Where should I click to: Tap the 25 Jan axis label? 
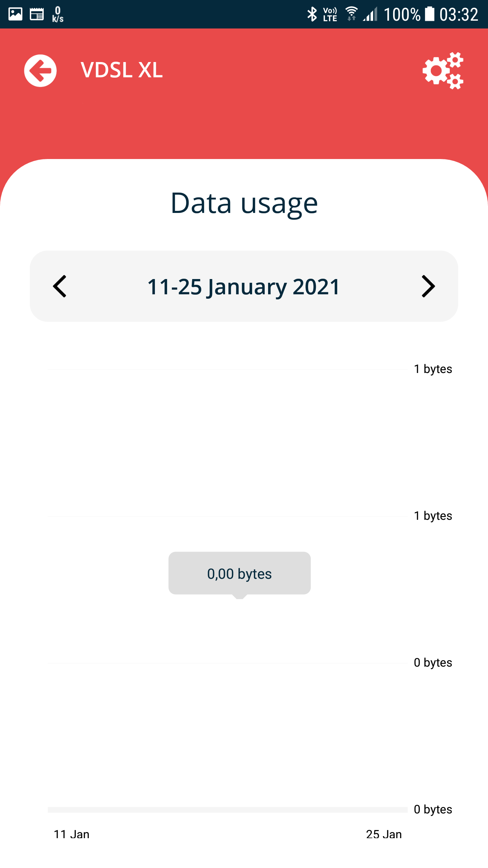pos(384,834)
